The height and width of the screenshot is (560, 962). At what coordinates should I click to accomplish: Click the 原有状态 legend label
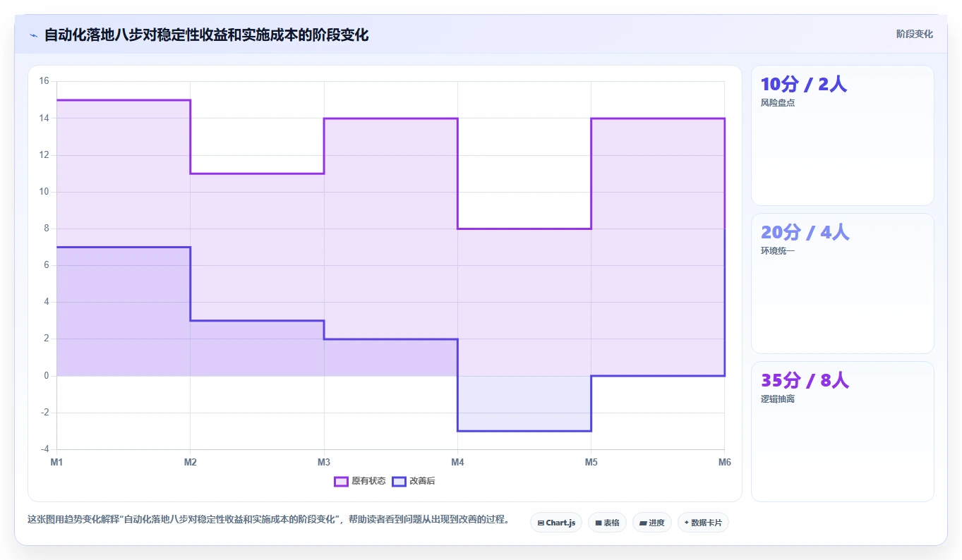(368, 481)
